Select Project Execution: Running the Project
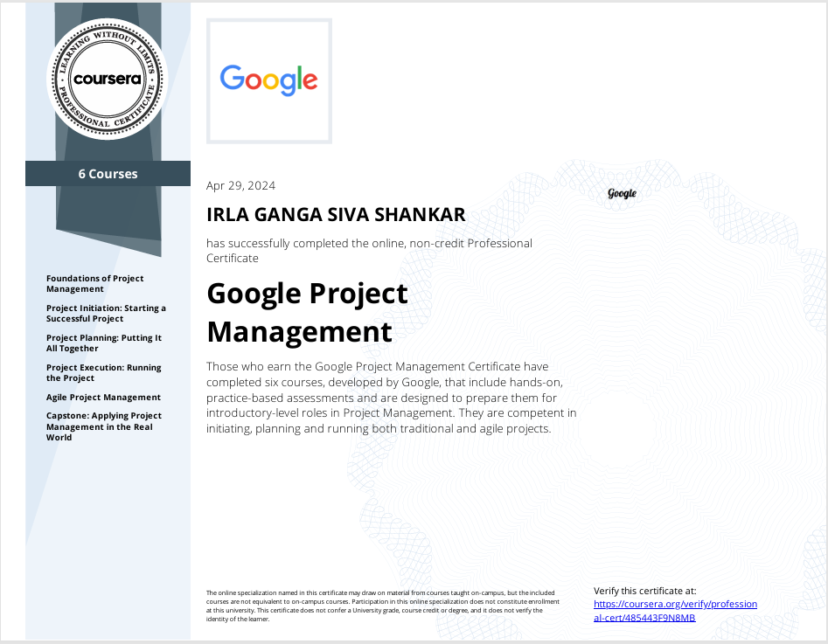 [102, 372]
